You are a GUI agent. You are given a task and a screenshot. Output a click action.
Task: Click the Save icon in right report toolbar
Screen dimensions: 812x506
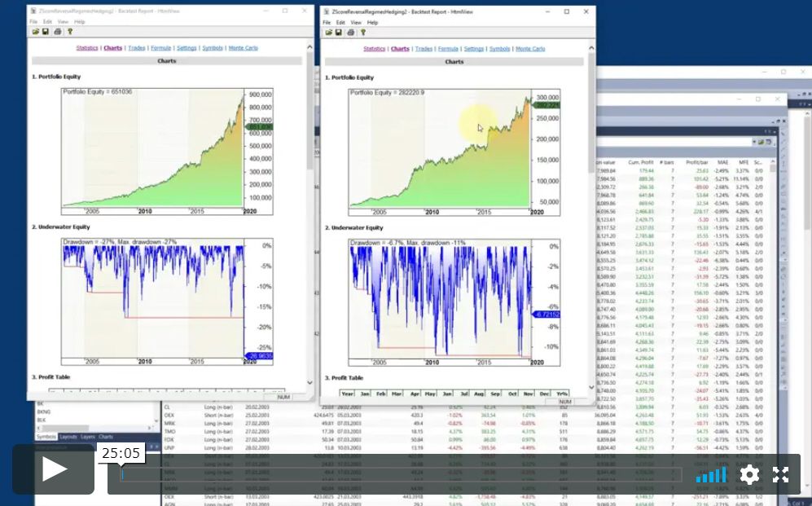pyautogui.click(x=338, y=32)
